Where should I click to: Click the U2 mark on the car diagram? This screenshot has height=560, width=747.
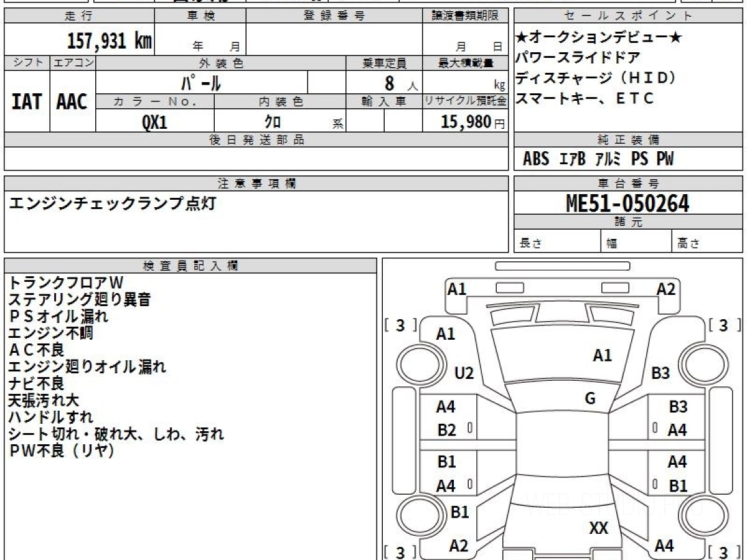pos(464,373)
